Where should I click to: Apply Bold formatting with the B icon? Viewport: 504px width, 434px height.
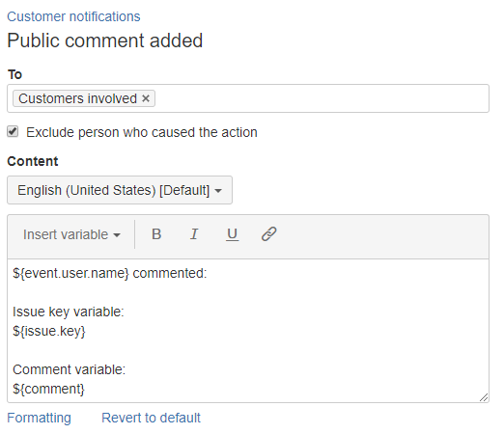pos(156,234)
